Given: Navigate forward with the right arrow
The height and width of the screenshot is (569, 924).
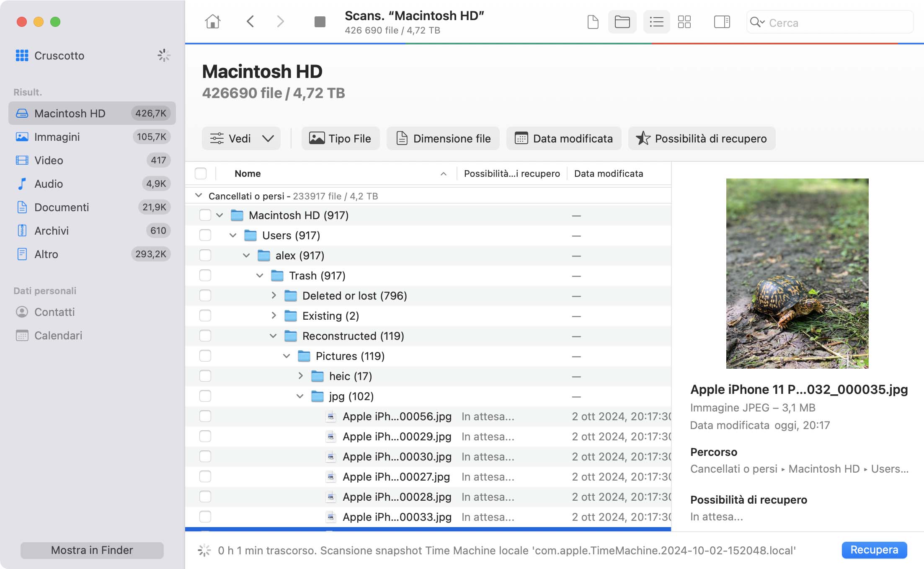Looking at the screenshot, I should [280, 21].
